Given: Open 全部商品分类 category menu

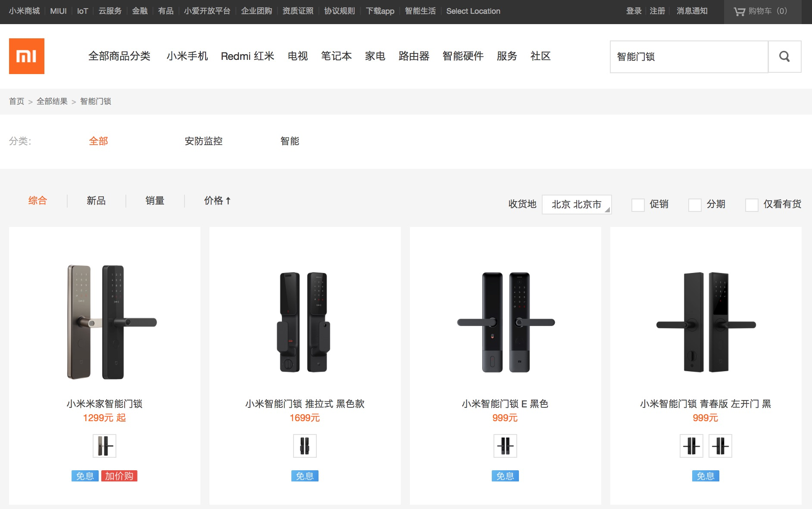Looking at the screenshot, I should pyautogui.click(x=119, y=56).
